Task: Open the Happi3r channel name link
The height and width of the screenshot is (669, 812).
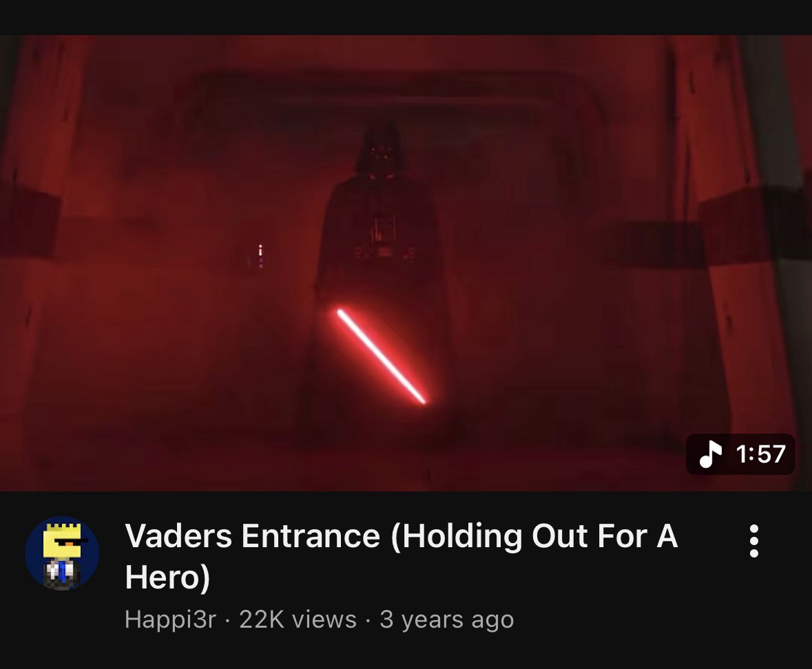Action: [170, 619]
